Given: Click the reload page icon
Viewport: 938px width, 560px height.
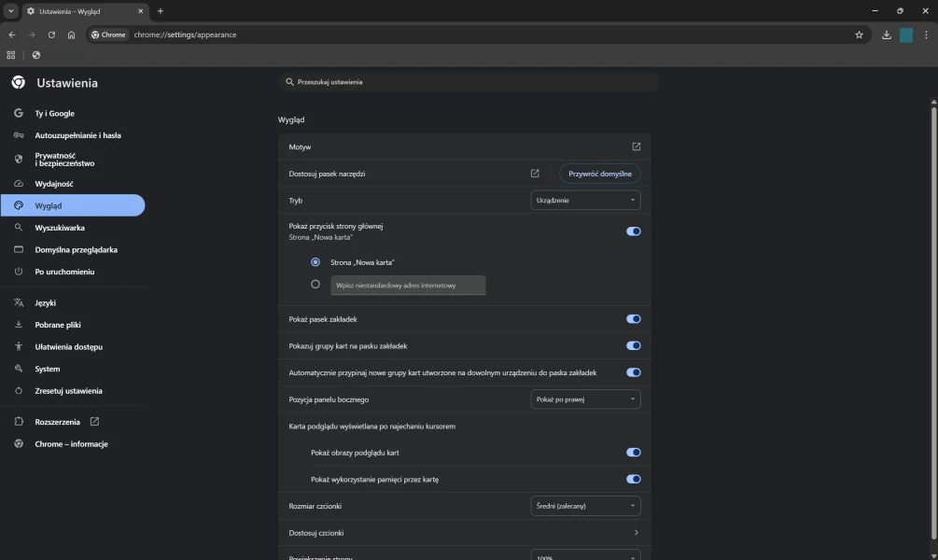Looking at the screenshot, I should 51,35.
